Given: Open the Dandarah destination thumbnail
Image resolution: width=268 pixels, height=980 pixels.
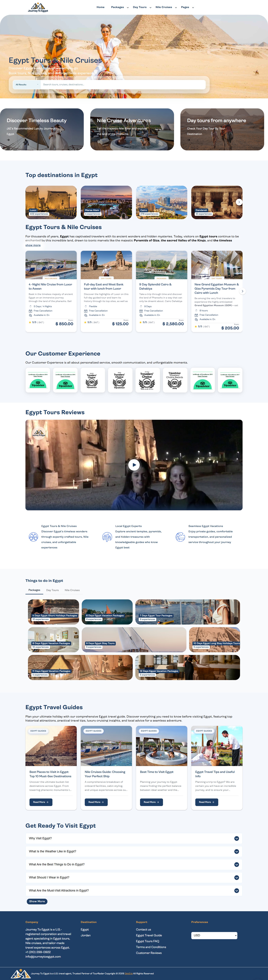Looking at the screenshot, I should [x=217, y=202].
